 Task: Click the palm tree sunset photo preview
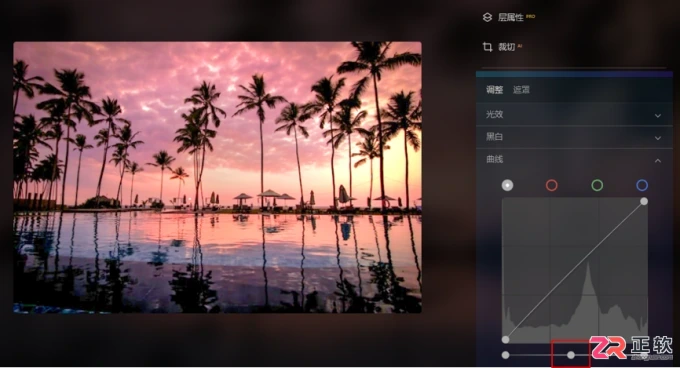tap(217, 177)
